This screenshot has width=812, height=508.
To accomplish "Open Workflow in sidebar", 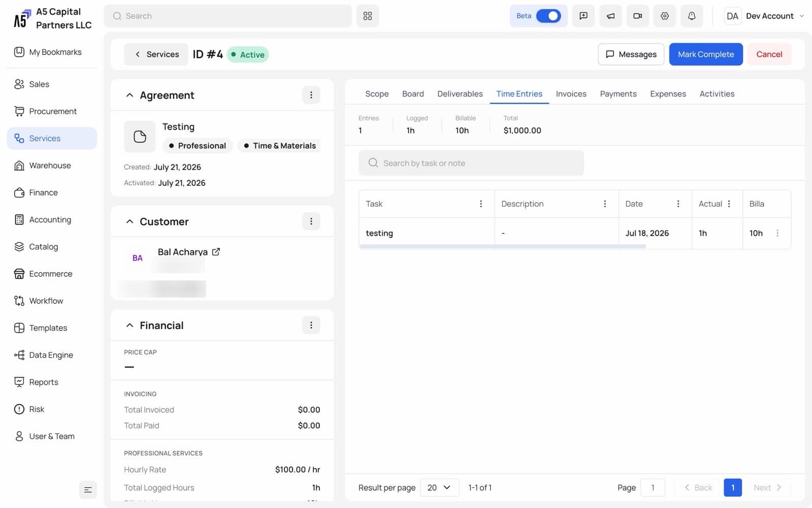I will click(52, 301).
